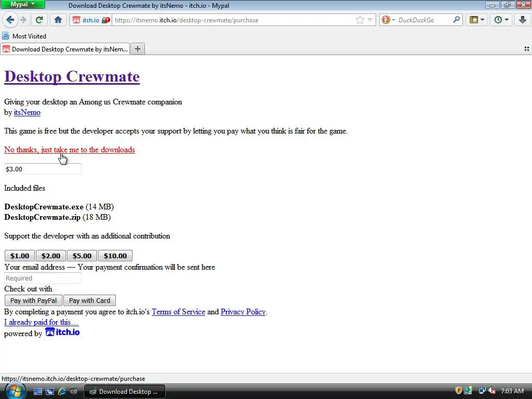Click the muted volume tray icon
Image resolution: width=532 pixels, height=399 pixels.
coord(493,391)
